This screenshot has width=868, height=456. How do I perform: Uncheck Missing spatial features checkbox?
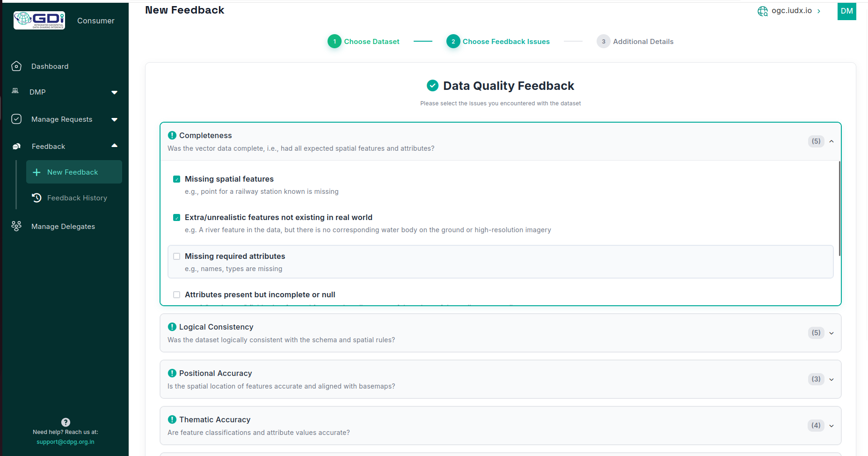coord(177,179)
